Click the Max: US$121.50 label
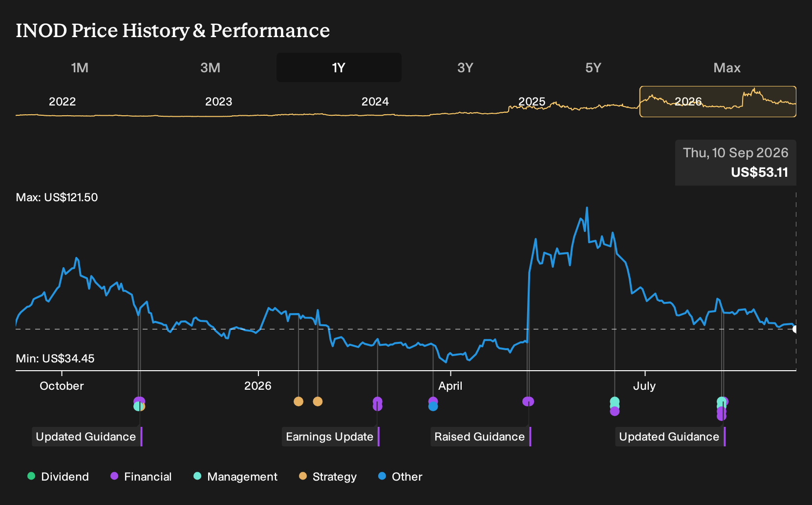 click(x=57, y=197)
